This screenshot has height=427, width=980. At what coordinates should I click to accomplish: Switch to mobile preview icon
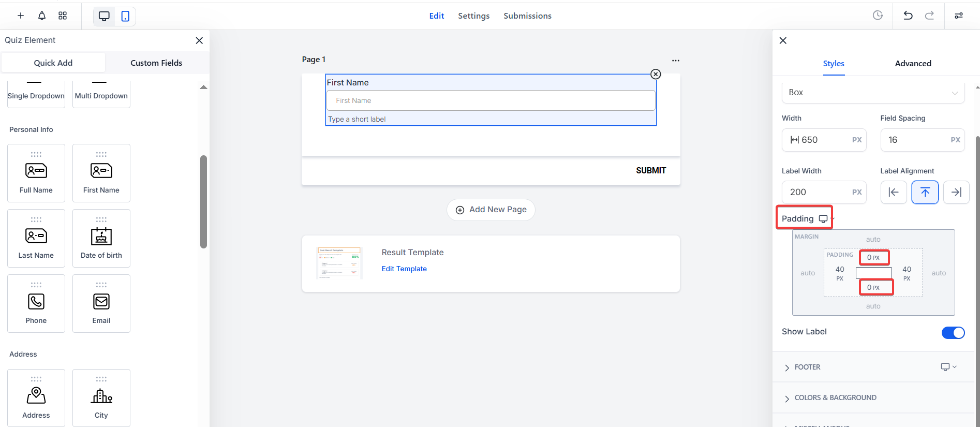[125, 16]
